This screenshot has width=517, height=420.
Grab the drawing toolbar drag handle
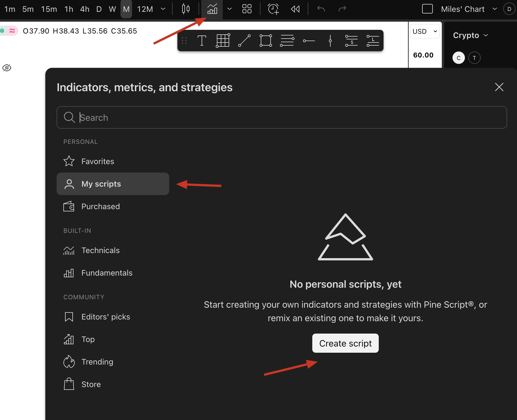coord(184,41)
